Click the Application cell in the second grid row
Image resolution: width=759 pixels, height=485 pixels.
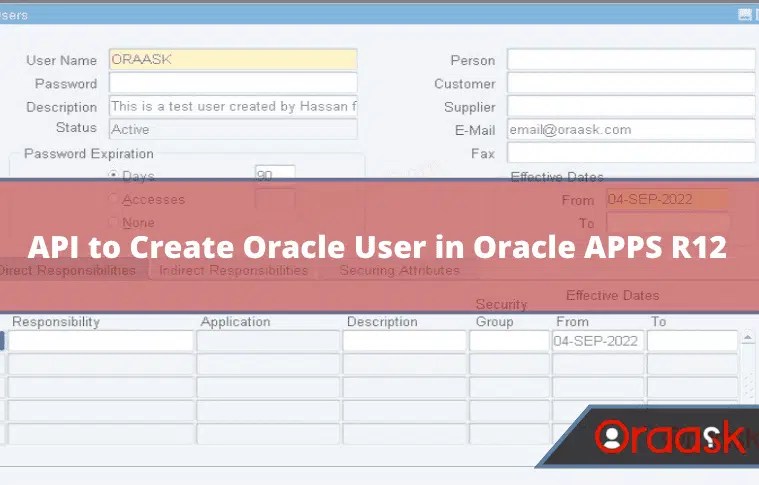click(268, 364)
